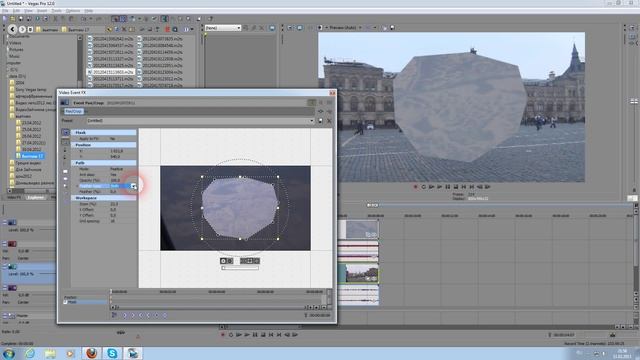Image resolution: width=640 pixels, height=360 pixels.
Task: Open Firefox from the taskbar
Action: [92, 353]
